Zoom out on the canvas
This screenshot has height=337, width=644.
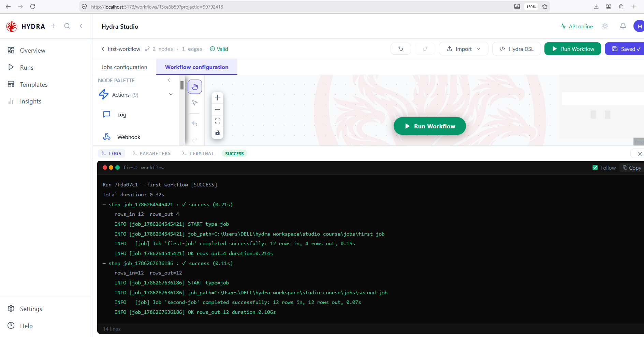tap(217, 109)
